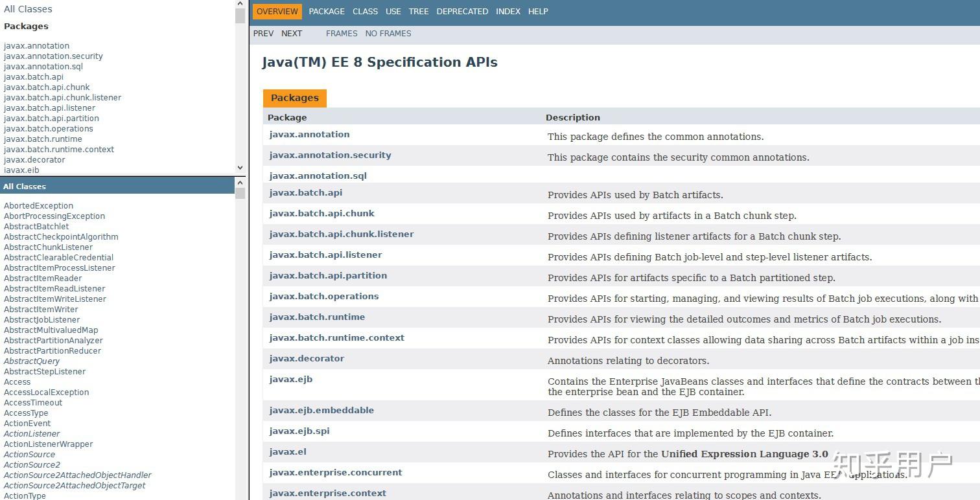Open the AbstractBatchlet class
This screenshot has width=980, height=500.
36,227
